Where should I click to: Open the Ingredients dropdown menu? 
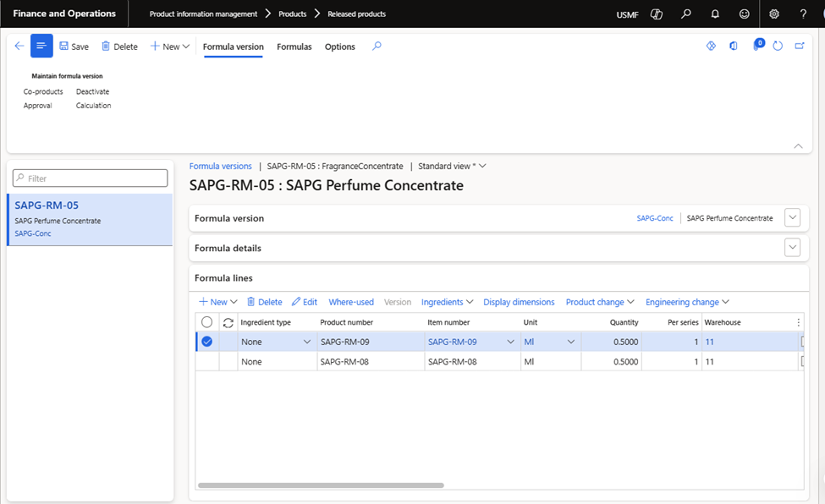pyautogui.click(x=448, y=301)
